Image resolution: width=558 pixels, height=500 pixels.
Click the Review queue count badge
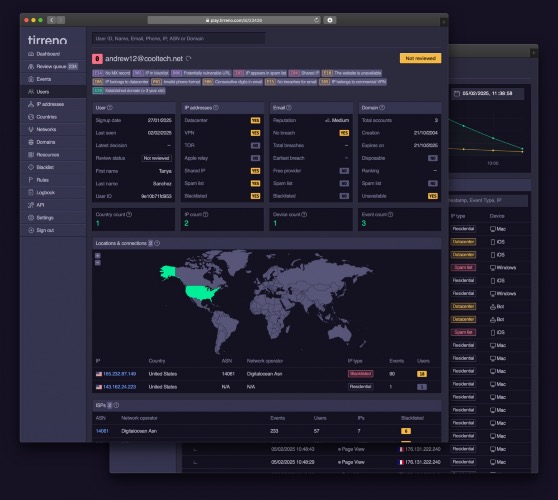pyautogui.click(x=73, y=67)
